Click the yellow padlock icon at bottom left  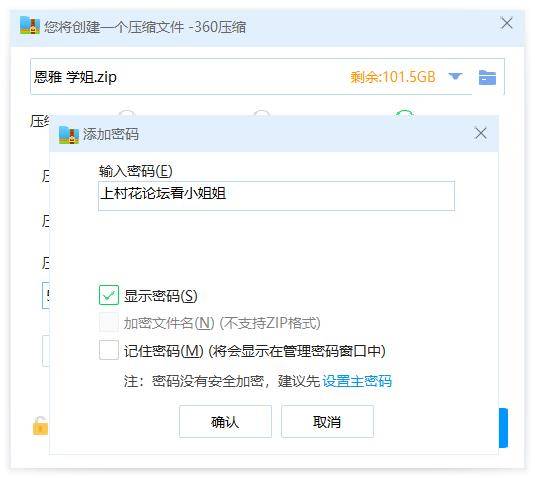click(40, 426)
